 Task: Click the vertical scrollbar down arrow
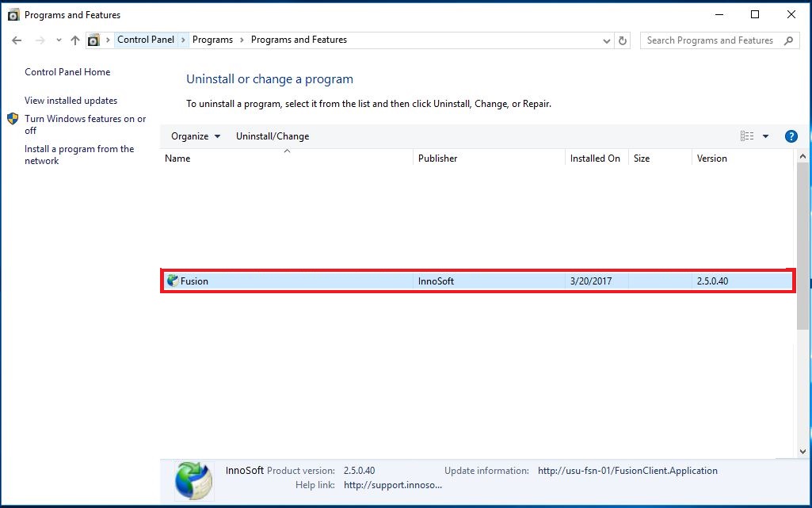(802, 450)
